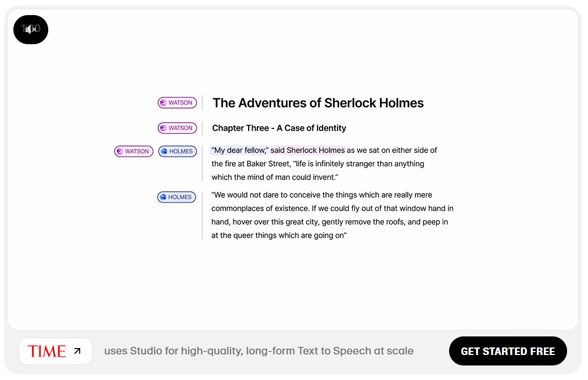588x380 pixels.
Task: Click the Watson avatar orb on the Chapter Three pill
Action: [x=163, y=128]
